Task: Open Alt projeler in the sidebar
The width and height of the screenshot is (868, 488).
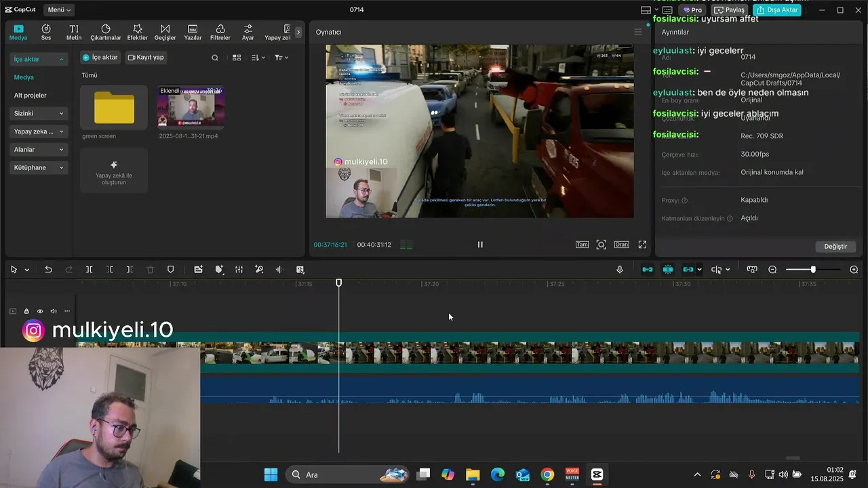Action: click(31, 96)
